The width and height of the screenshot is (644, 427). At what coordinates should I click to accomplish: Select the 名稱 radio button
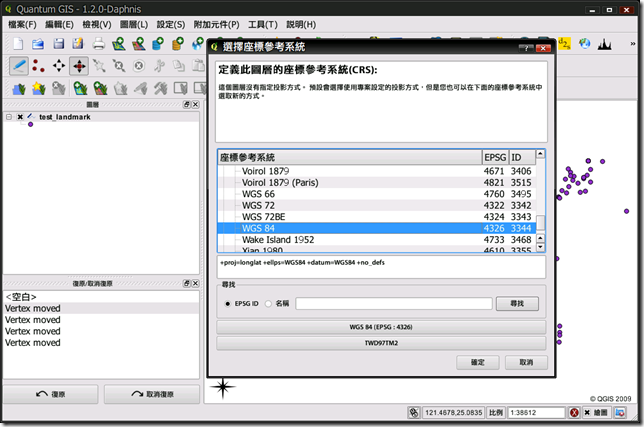tap(268, 304)
